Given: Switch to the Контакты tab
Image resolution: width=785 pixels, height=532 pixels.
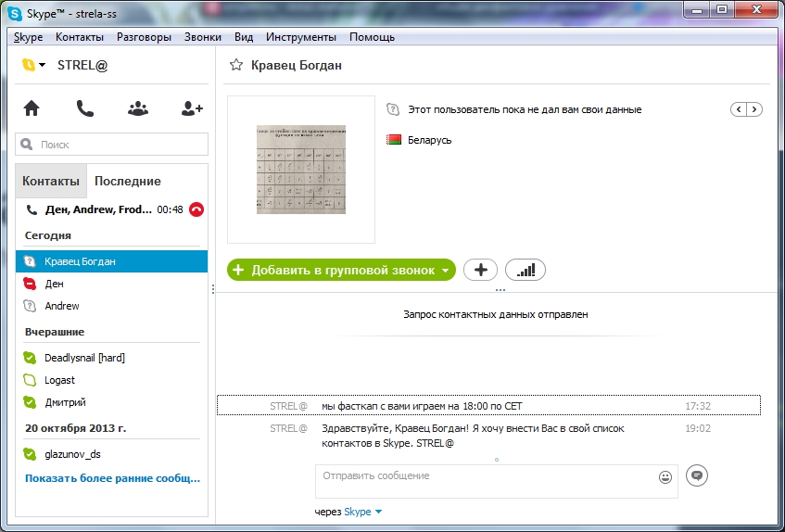Looking at the screenshot, I should [51, 181].
